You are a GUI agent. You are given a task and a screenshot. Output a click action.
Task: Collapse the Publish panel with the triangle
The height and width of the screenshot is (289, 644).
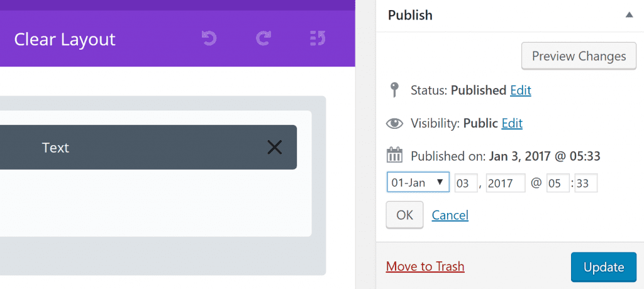[629, 15]
